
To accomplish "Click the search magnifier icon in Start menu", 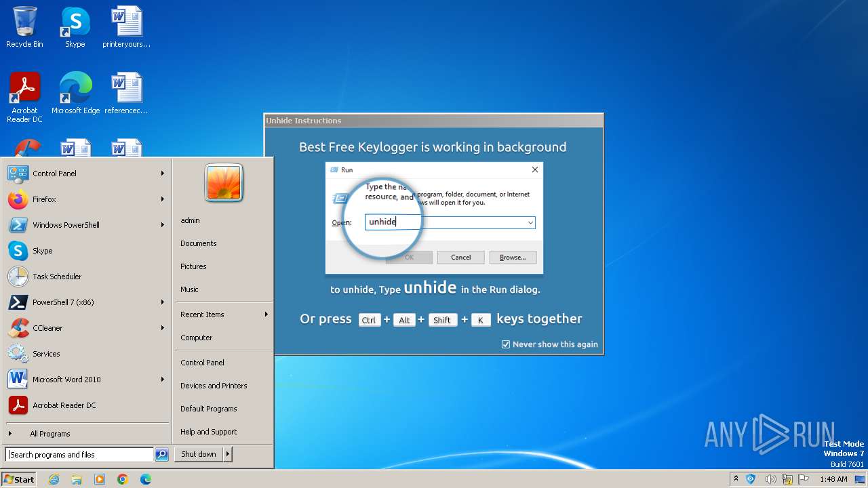I will (x=161, y=455).
